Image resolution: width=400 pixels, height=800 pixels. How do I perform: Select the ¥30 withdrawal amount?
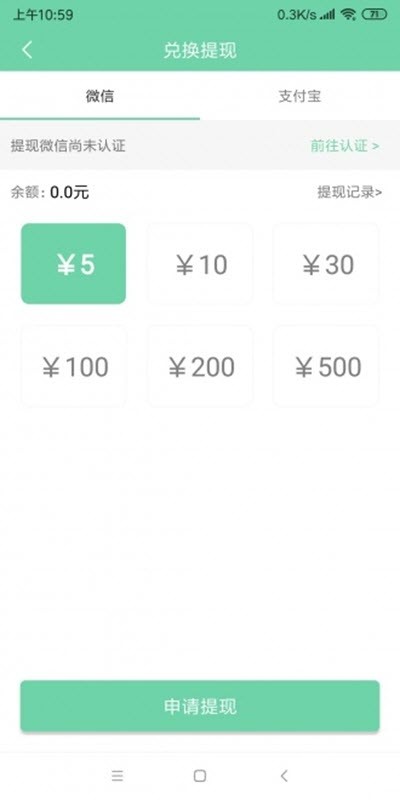(327, 264)
